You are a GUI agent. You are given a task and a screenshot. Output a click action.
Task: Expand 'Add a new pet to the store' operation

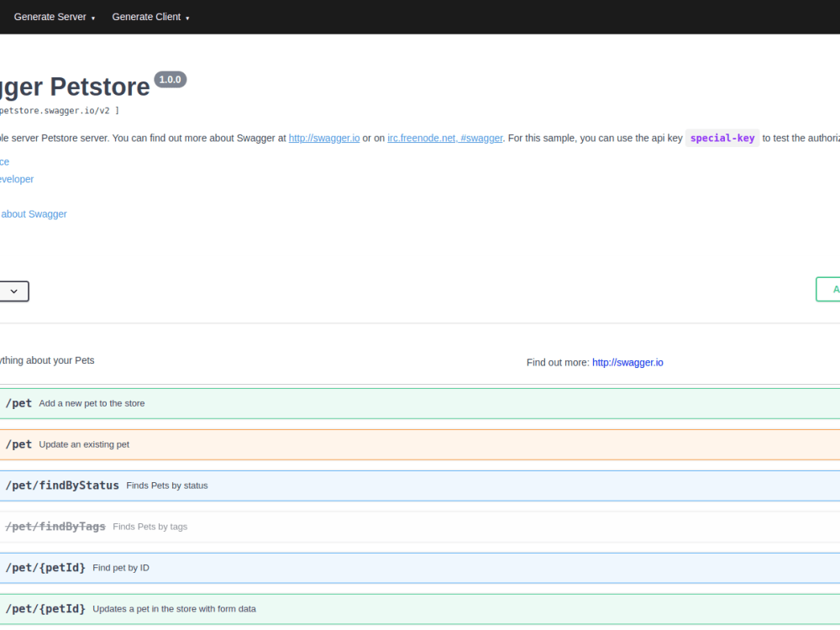point(420,403)
